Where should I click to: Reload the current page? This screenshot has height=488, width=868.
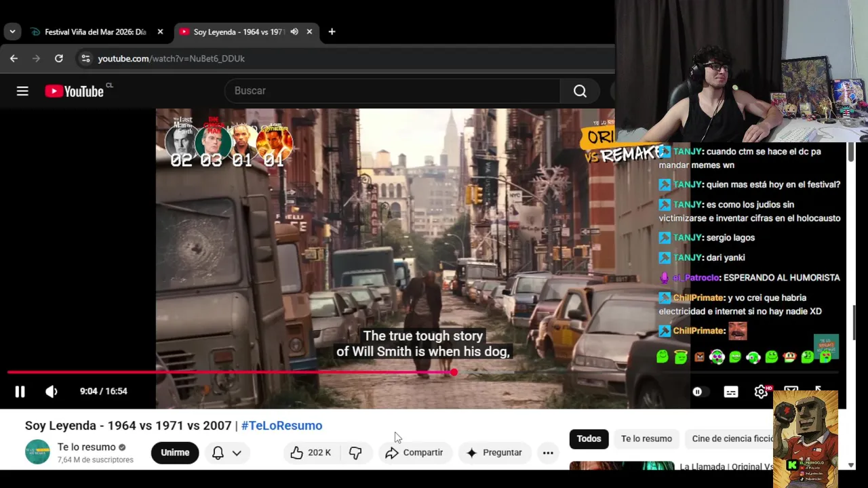point(59,58)
